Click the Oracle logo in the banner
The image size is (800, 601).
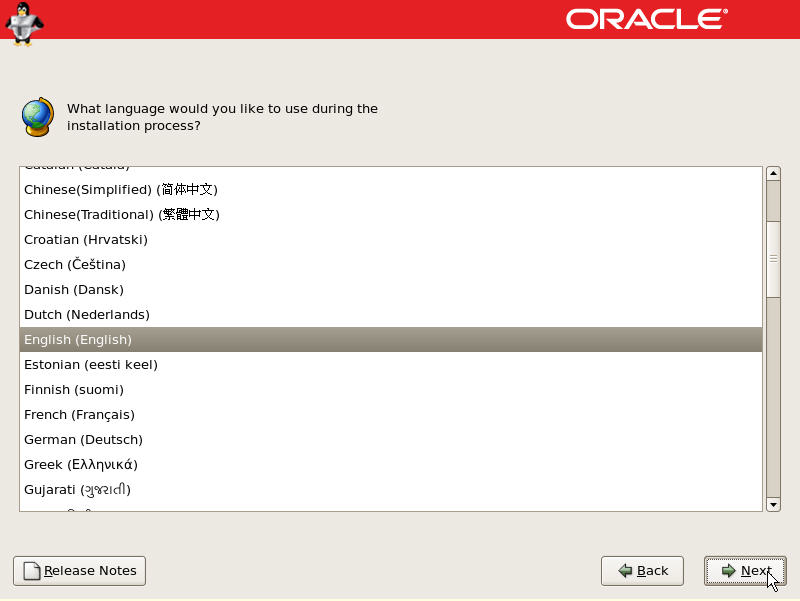coord(647,19)
